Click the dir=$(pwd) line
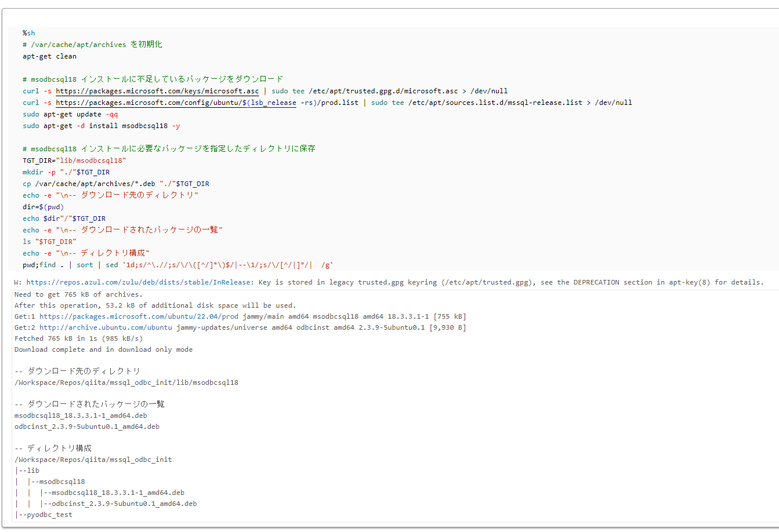This screenshot has width=779, height=532. tap(43, 207)
